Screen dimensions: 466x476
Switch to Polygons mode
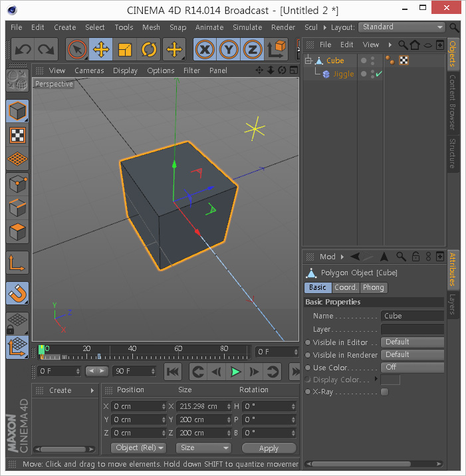pos(17,232)
